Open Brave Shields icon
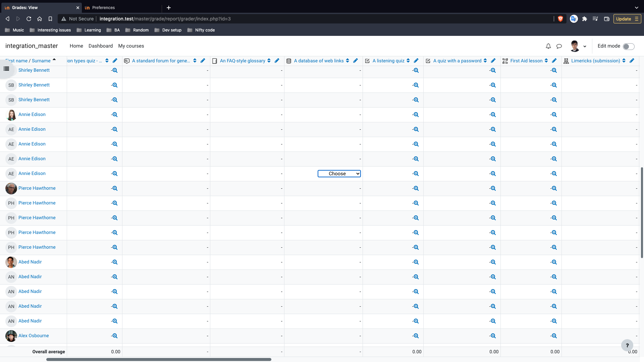Image resolution: width=644 pixels, height=362 pixels. click(x=560, y=19)
